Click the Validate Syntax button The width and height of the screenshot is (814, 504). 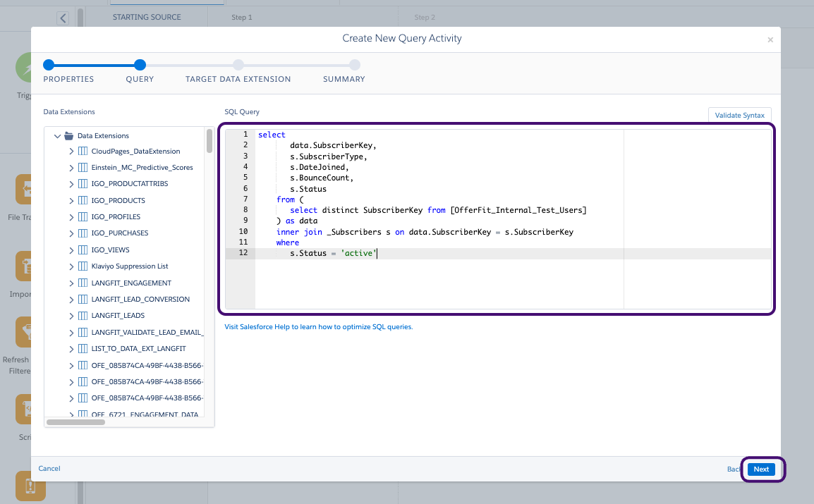(739, 114)
